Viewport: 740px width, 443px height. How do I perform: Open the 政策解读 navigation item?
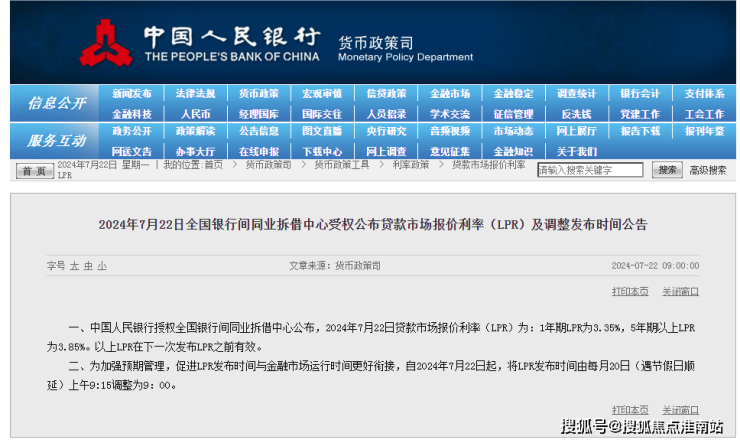click(x=195, y=131)
